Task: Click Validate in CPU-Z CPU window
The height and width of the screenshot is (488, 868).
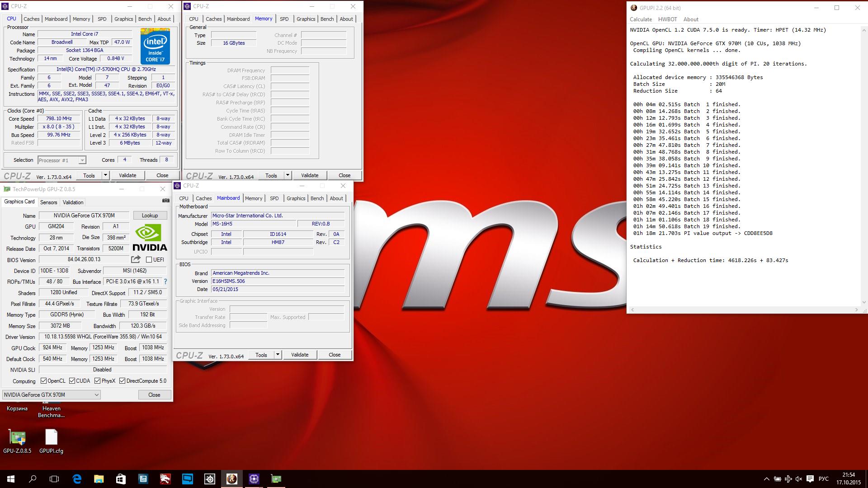Action: (x=127, y=175)
